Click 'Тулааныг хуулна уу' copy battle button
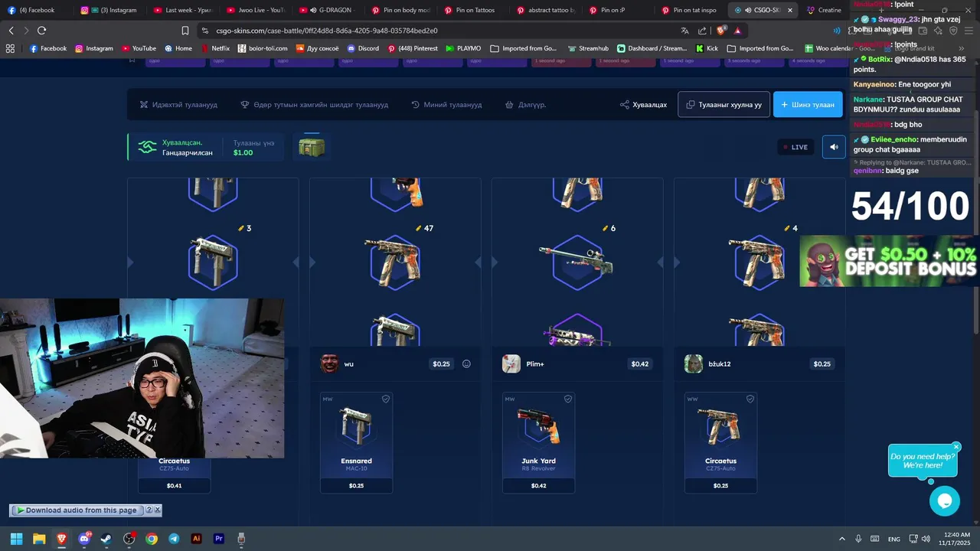The width and height of the screenshot is (980, 551). coord(724,104)
